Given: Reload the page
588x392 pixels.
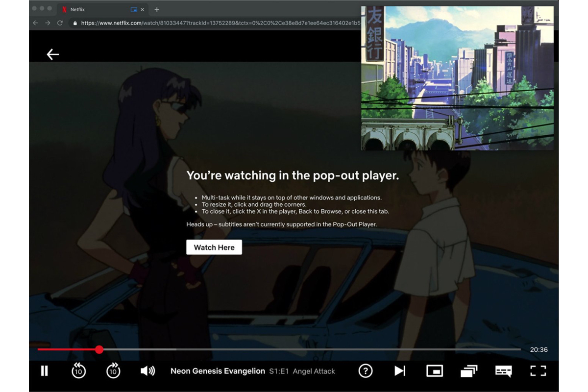Looking at the screenshot, I should coord(60,23).
